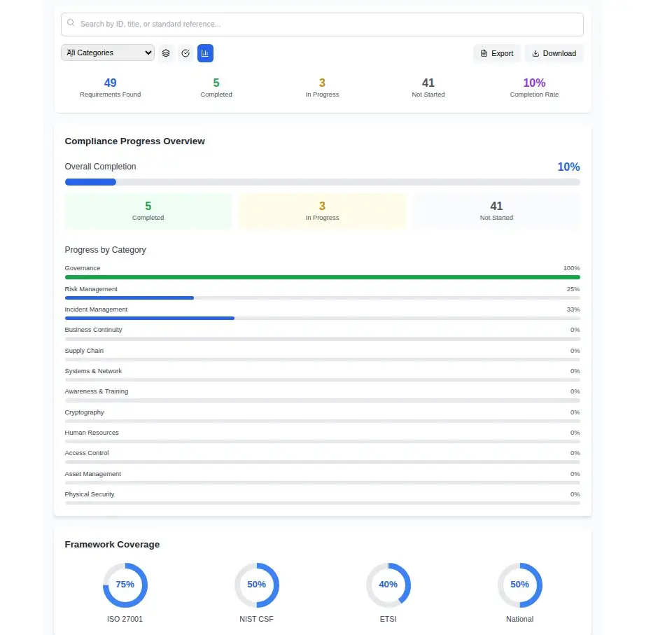Click the Export button

497,53
